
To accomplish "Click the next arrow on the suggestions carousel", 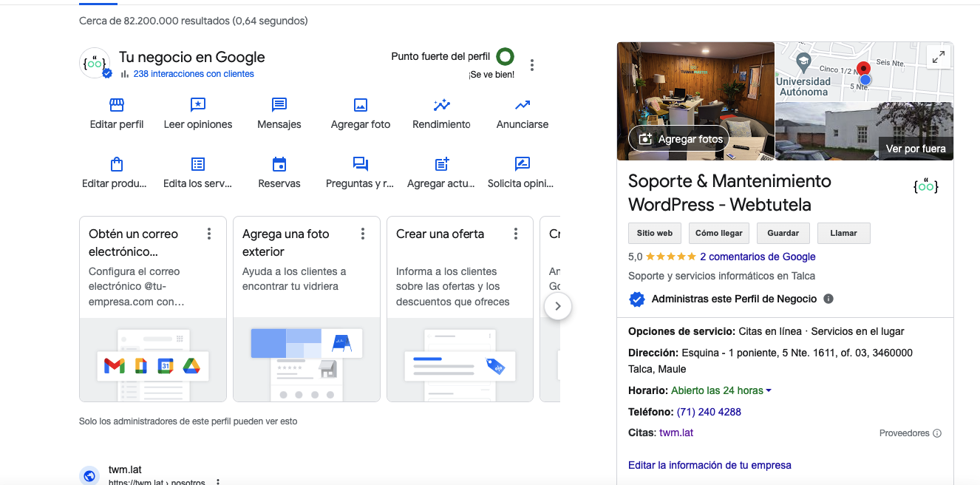I will [x=558, y=306].
